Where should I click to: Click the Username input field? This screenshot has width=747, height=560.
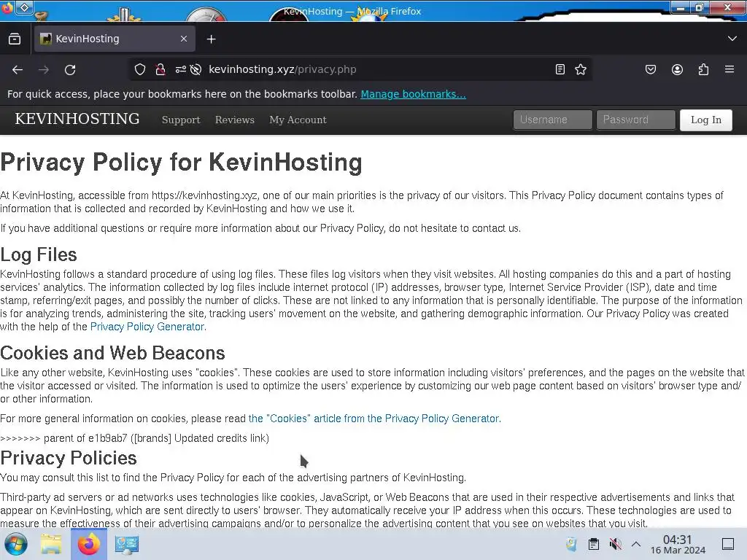(x=553, y=120)
